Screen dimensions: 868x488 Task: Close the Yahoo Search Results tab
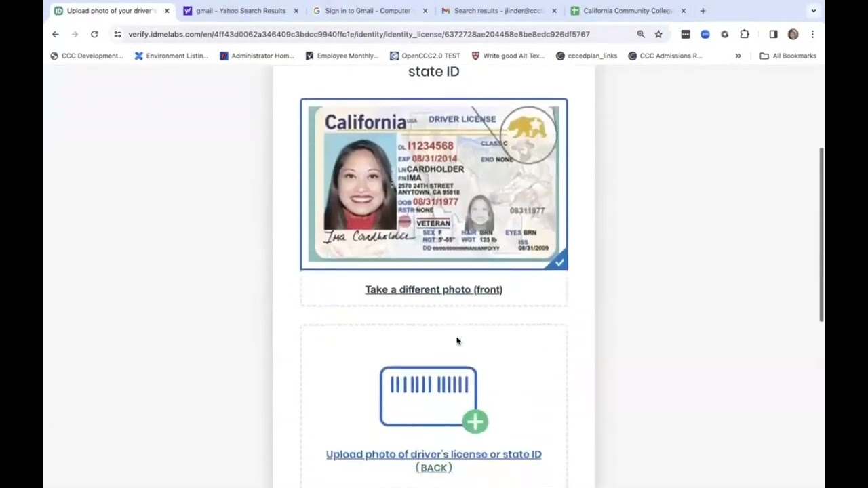(x=296, y=11)
